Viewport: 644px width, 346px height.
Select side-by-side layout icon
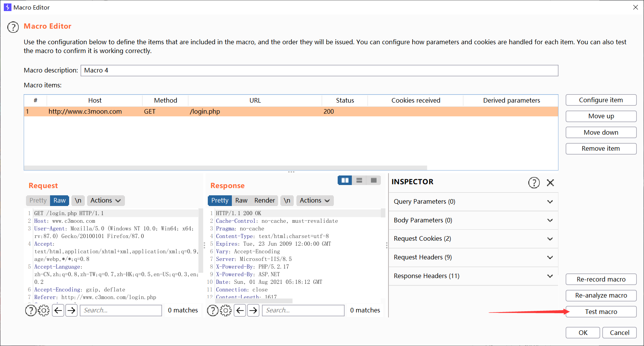(x=345, y=180)
